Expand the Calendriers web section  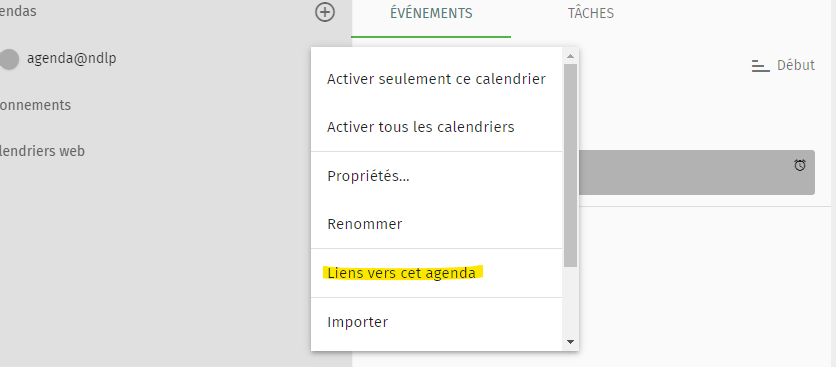(x=42, y=151)
